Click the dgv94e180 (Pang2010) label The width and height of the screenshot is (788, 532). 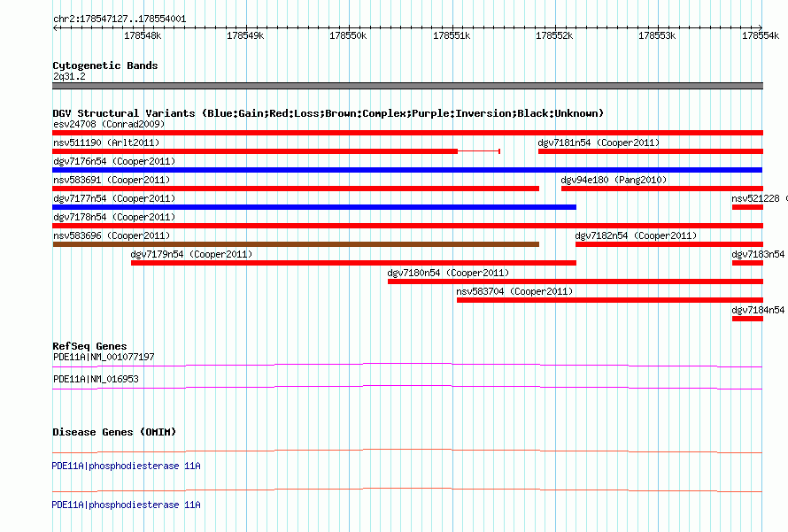[614, 180]
